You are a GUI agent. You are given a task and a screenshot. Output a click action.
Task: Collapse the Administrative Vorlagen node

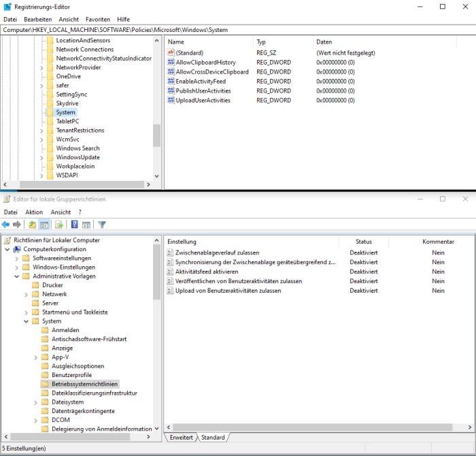pos(17,276)
